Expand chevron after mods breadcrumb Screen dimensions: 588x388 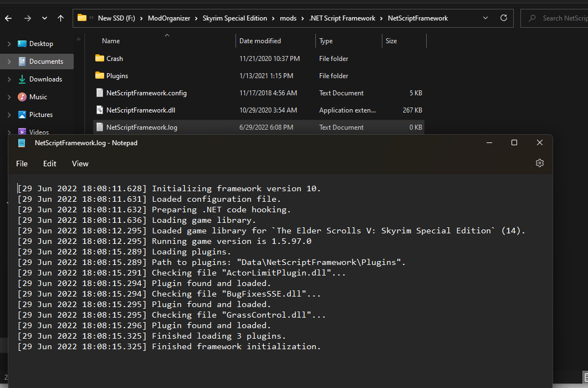pos(303,18)
